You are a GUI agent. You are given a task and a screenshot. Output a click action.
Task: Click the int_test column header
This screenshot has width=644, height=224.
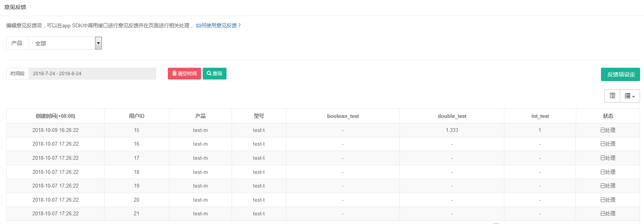pyautogui.click(x=540, y=116)
